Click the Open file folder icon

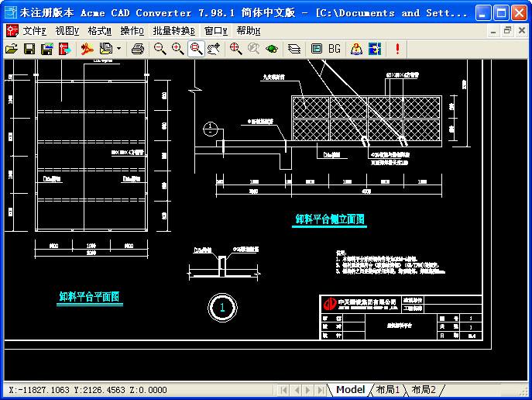(12, 49)
